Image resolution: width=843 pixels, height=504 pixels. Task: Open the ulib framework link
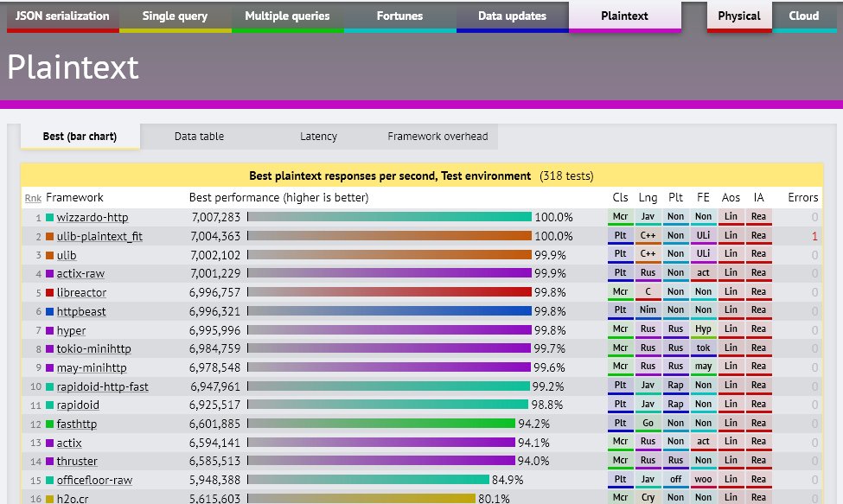(67, 255)
